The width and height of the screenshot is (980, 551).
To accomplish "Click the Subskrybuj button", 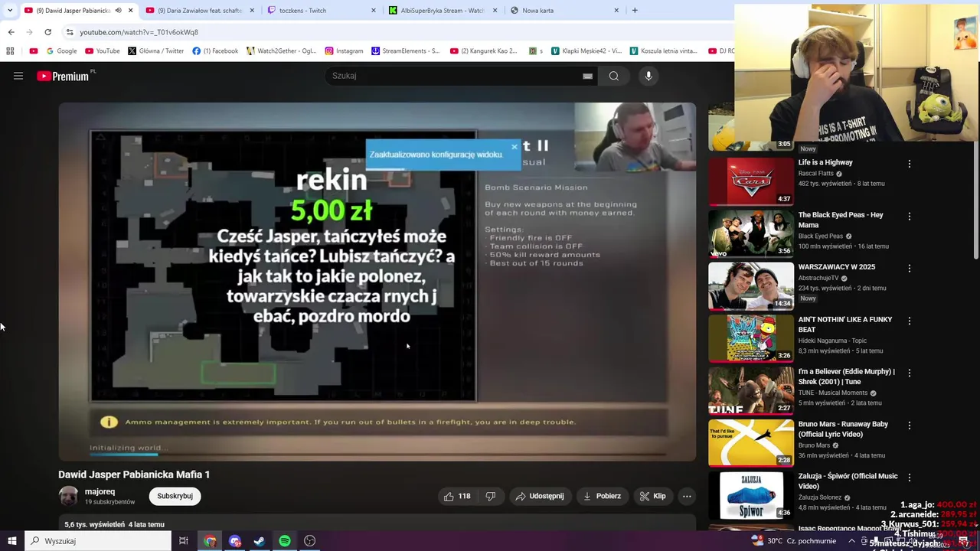I will coord(175,496).
